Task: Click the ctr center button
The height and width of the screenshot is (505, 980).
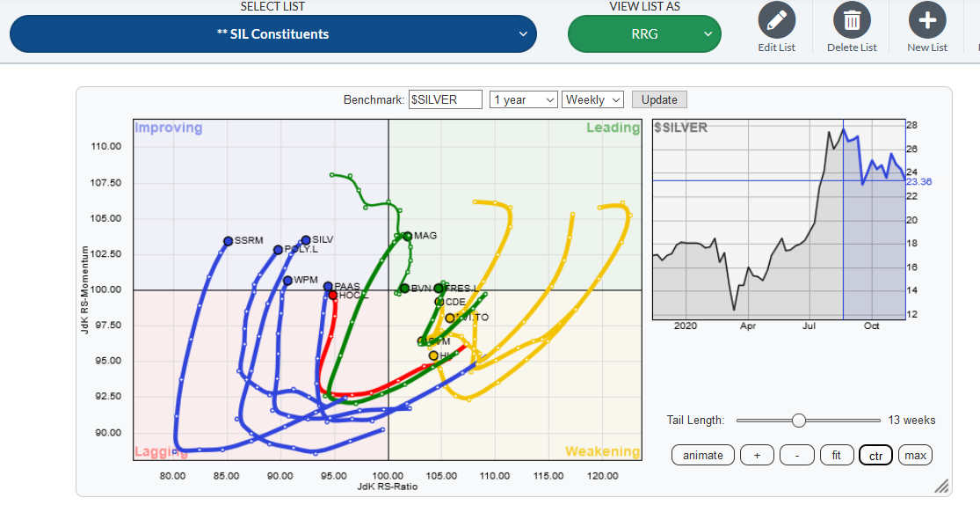Action: [875, 455]
